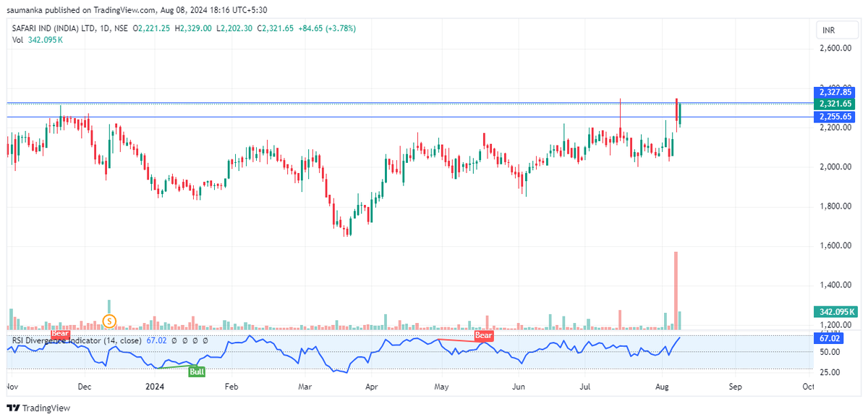Click the TradingView logo at bottom
Screen dimensions: 868x420
pos(39,408)
